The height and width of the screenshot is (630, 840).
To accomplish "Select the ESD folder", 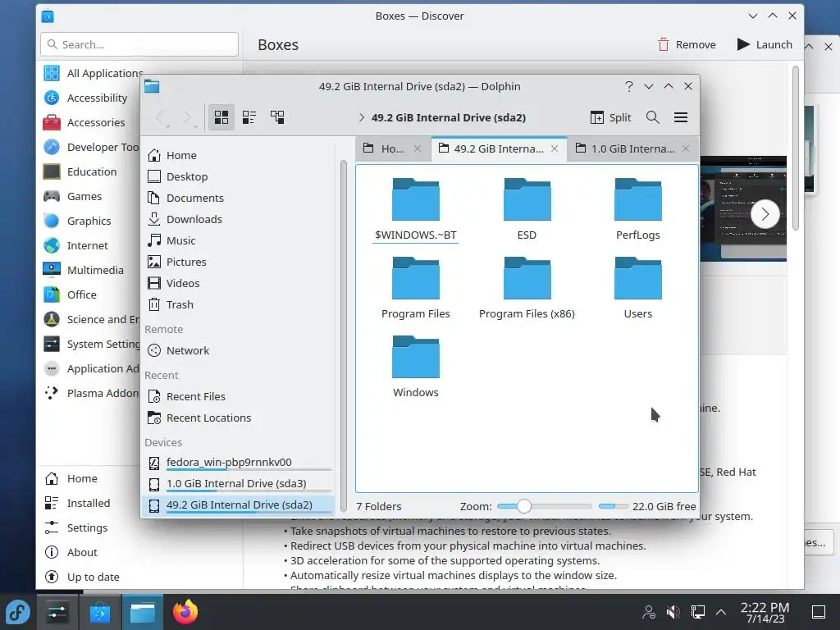I will [x=527, y=209].
